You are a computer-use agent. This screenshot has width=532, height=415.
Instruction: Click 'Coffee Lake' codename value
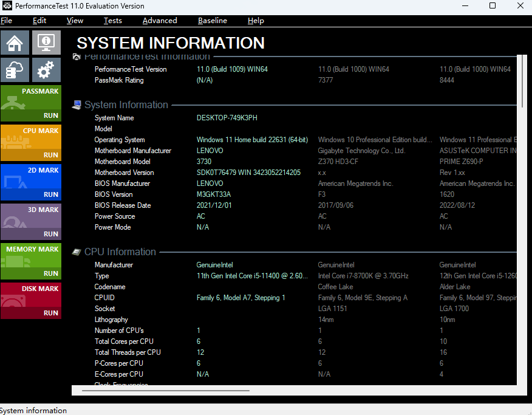click(x=335, y=287)
